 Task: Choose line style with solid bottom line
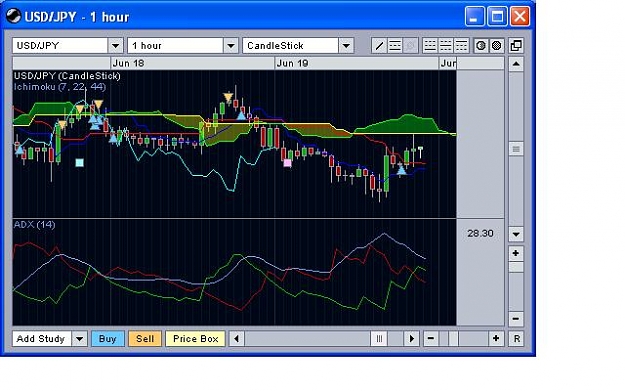click(x=430, y=46)
